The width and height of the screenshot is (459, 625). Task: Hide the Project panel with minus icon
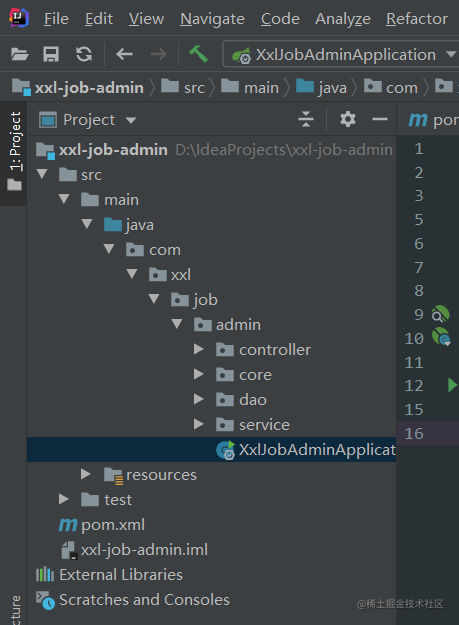(x=380, y=119)
